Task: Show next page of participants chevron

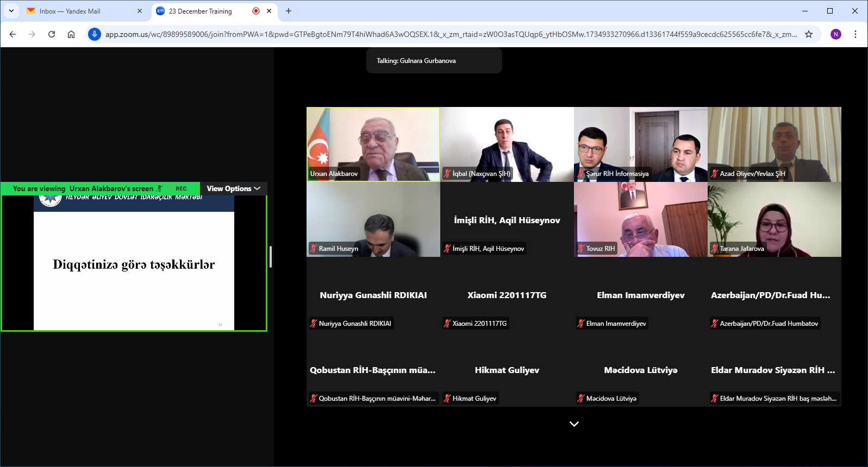Action: click(x=574, y=424)
